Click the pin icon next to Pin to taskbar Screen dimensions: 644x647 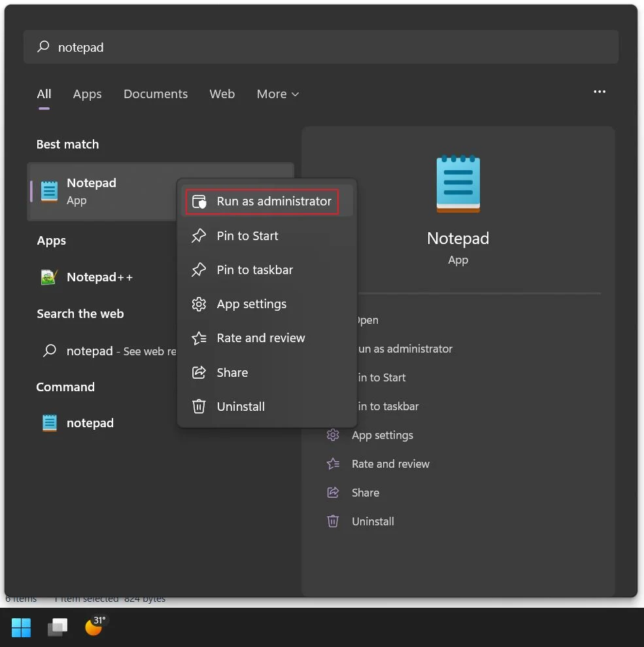coord(199,270)
